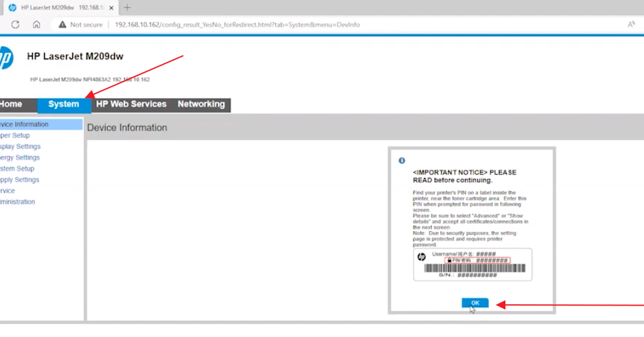Click the NPI4863A2 device name line

90,80
